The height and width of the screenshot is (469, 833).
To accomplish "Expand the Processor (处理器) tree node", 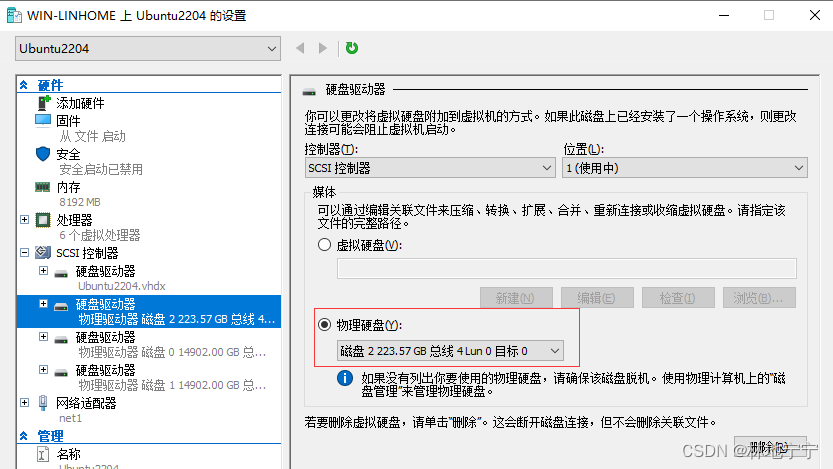I will [24, 219].
